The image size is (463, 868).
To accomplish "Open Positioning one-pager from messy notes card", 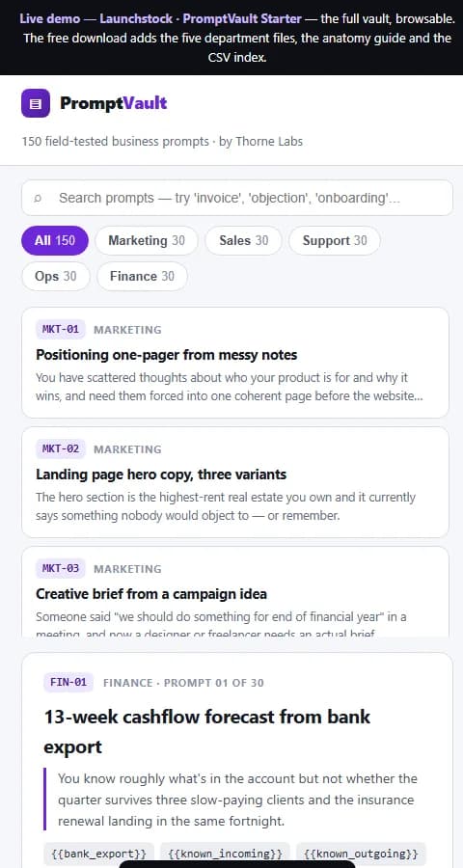I will coord(234,363).
